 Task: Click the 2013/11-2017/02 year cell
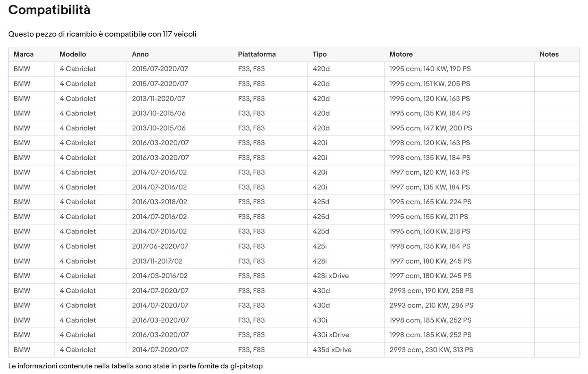click(157, 261)
